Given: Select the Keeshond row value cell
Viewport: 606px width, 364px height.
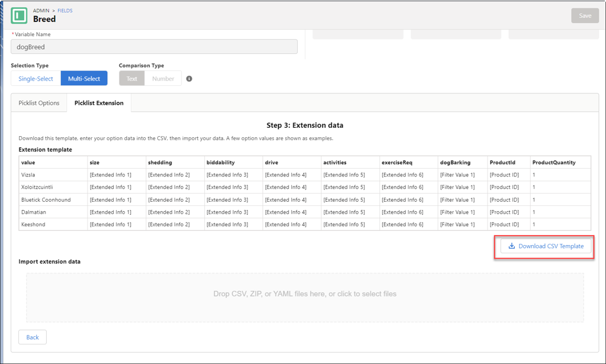Looking at the screenshot, I should [x=53, y=224].
